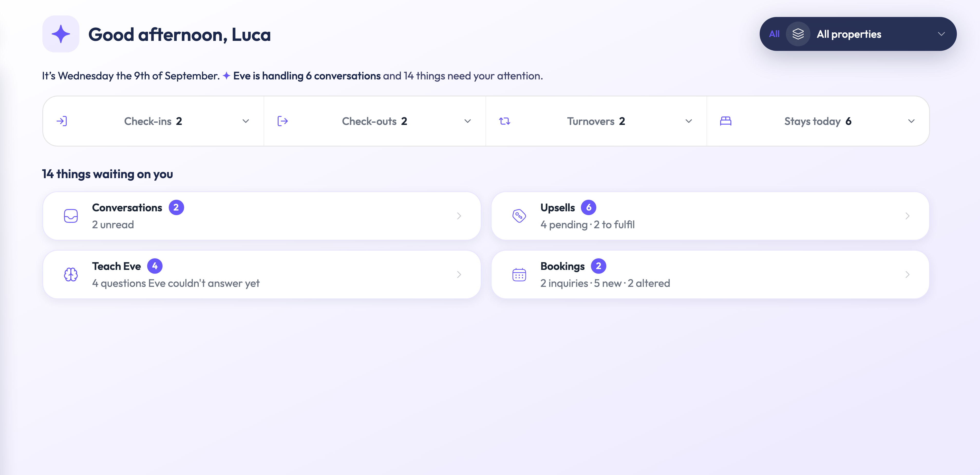
Task: Click the Teach Eve count badge 4
Action: pos(155,266)
